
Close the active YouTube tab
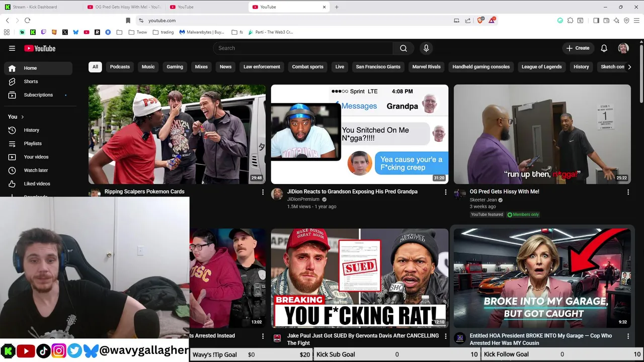324,7
